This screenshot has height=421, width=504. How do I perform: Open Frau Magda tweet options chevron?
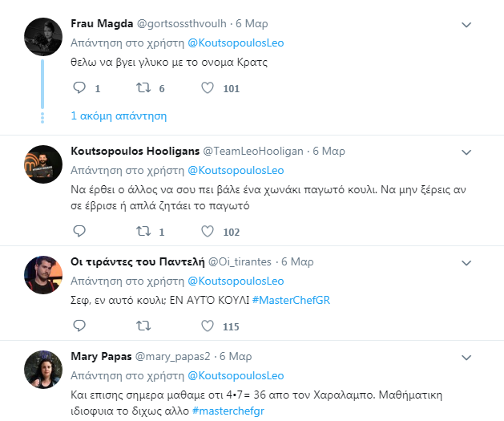[x=467, y=25]
